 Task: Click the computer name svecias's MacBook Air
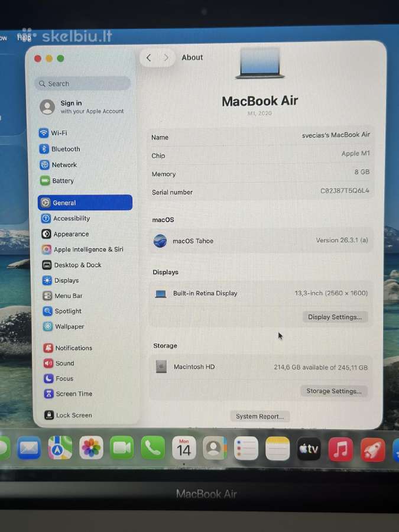pyautogui.click(x=336, y=135)
